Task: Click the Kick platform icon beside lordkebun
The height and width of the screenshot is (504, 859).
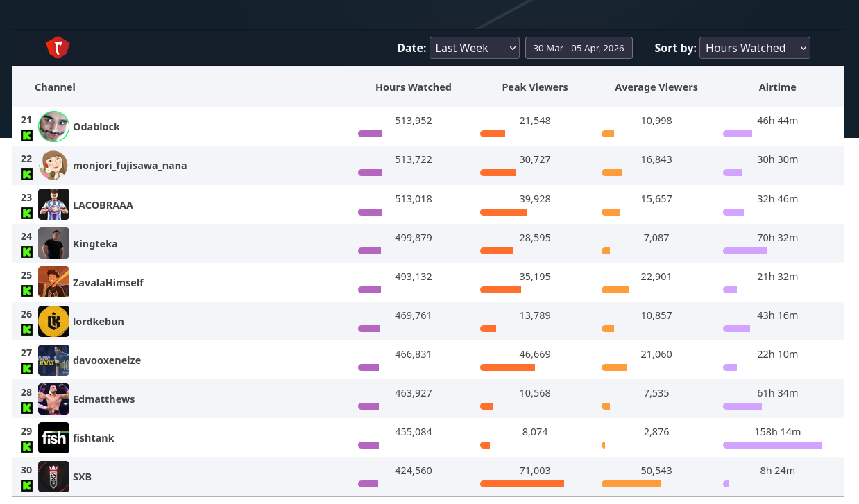Action: tap(26, 329)
